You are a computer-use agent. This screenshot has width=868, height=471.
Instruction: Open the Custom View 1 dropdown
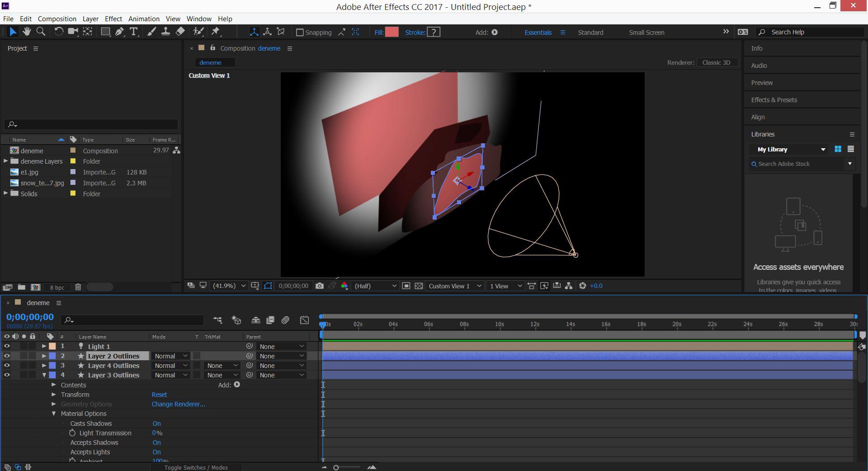point(454,286)
